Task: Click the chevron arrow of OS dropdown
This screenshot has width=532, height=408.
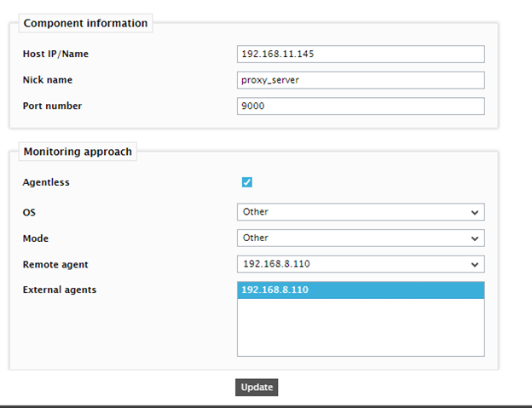Action: (x=475, y=212)
